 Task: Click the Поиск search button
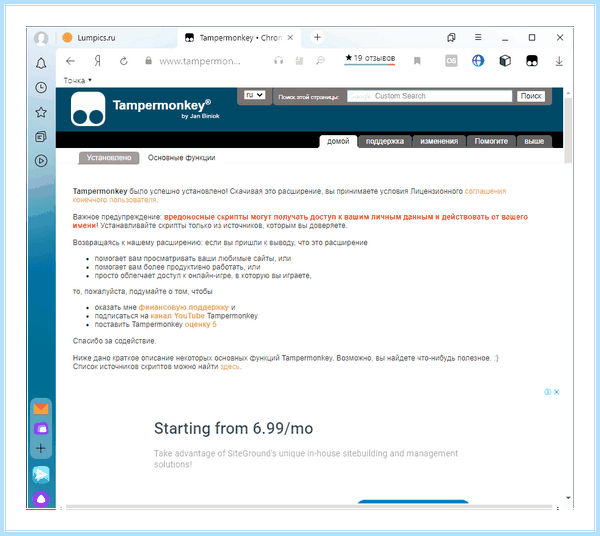(531, 96)
